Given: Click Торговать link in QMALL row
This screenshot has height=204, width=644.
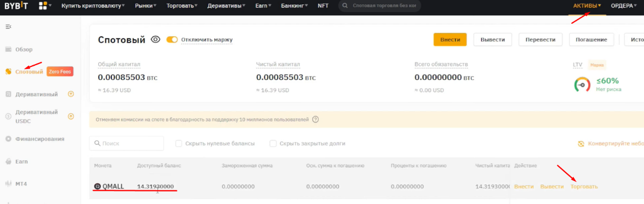Looking at the screenshot, I should pyautogui.click(x=584, y=186).
